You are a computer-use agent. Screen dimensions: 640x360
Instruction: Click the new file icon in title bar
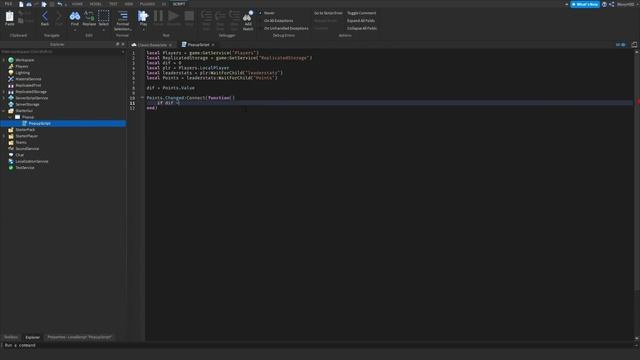point(21,4)
